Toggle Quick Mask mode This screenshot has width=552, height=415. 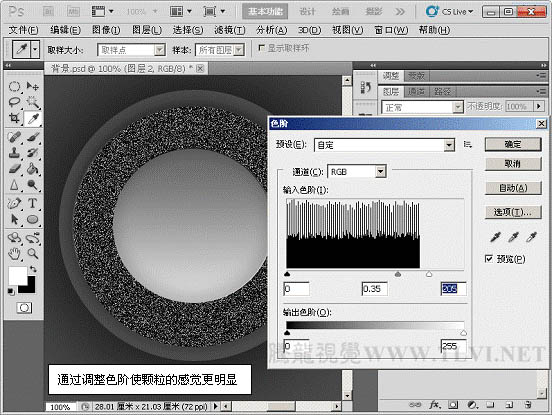pos(24,308)
